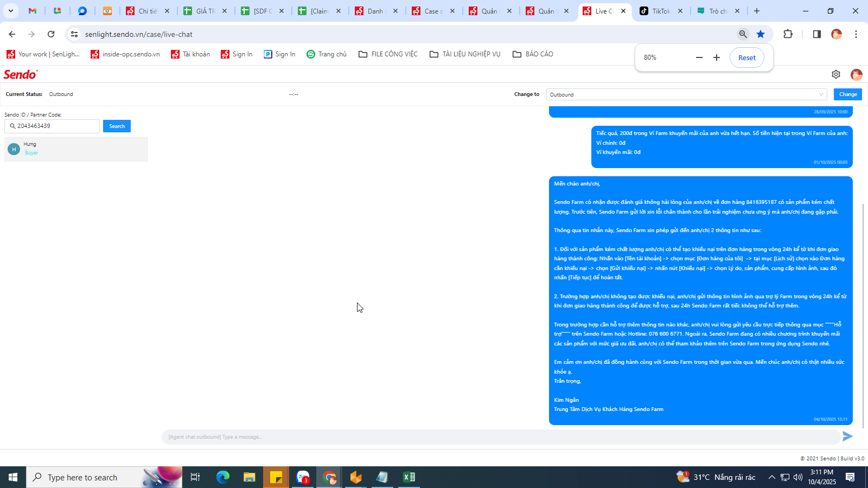The height and width of the screenshot is (488, 868).
Task: Open the 'Tài khoản' bookmark
Action: pyautogui.click(x=190, y=54)
